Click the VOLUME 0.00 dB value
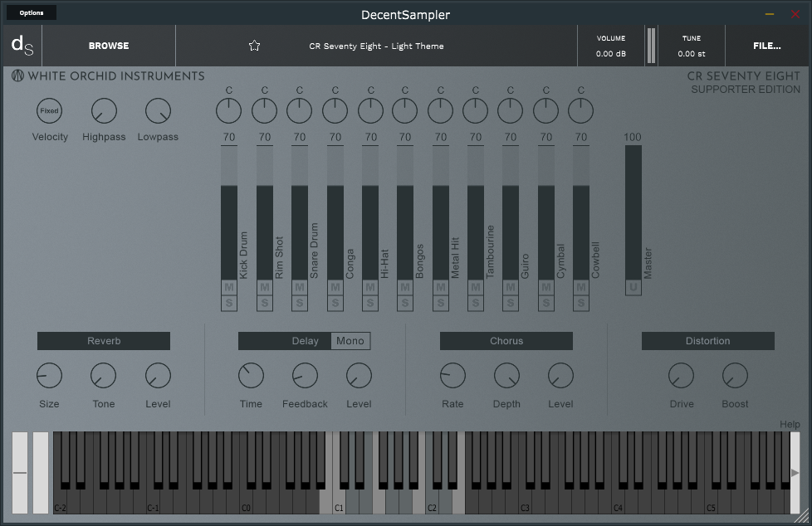The image size is (812, 526). tap(611, 54)
